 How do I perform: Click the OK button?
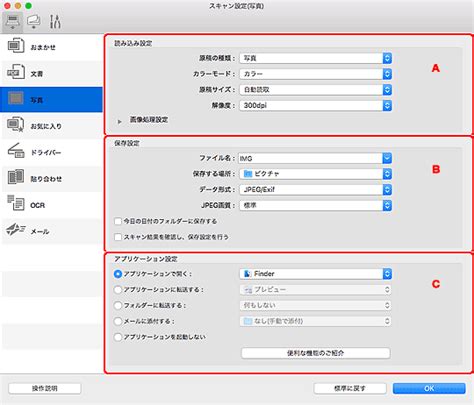coord(429,388)
